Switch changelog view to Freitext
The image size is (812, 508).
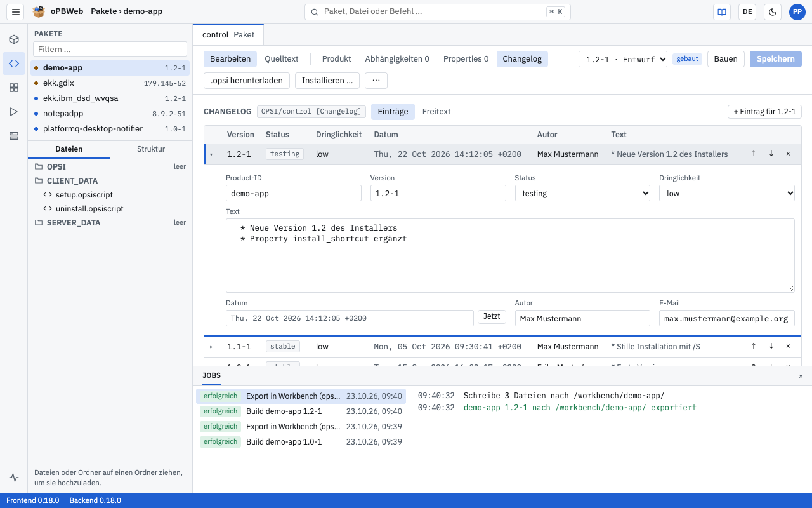pos(436,112)
